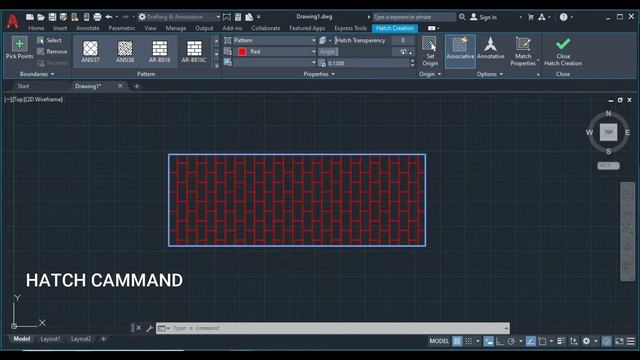Open the Home ribbon tab
The height and width of the screenshot is (360, 640).
pyautogui.click(x=36, y=28)
